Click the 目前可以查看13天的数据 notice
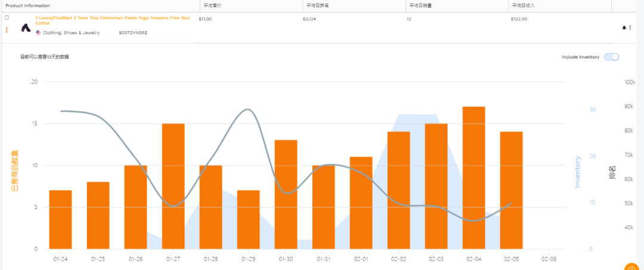This screenshot has width=644, height=270. click(x=44, y=57)
